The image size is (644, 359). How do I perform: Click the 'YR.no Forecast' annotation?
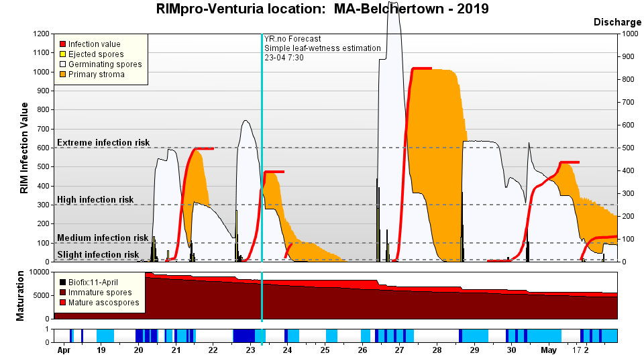[292, 39]
